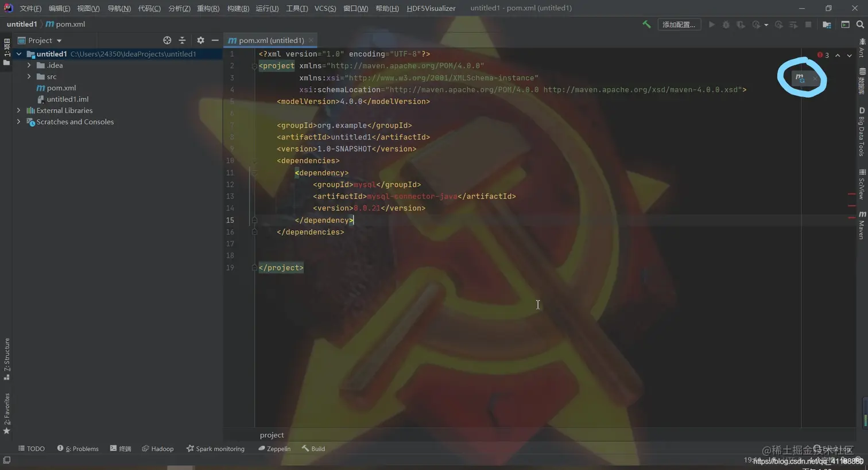The height and width of the screenshot is (470, 868).
Task: Click the Stop square icon
Action: [808, 25]
